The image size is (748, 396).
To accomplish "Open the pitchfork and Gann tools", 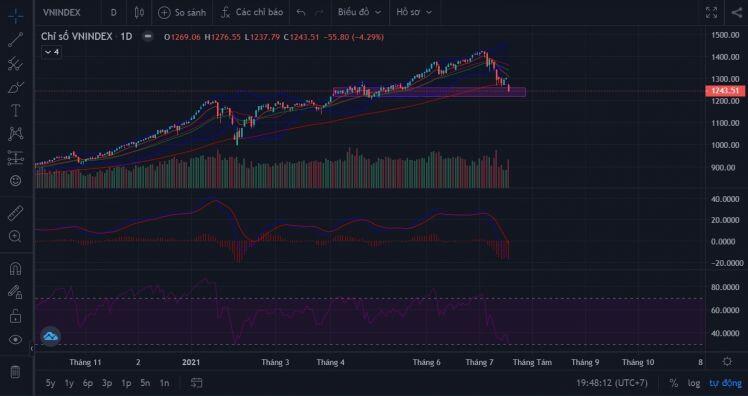I will (15, 64).
